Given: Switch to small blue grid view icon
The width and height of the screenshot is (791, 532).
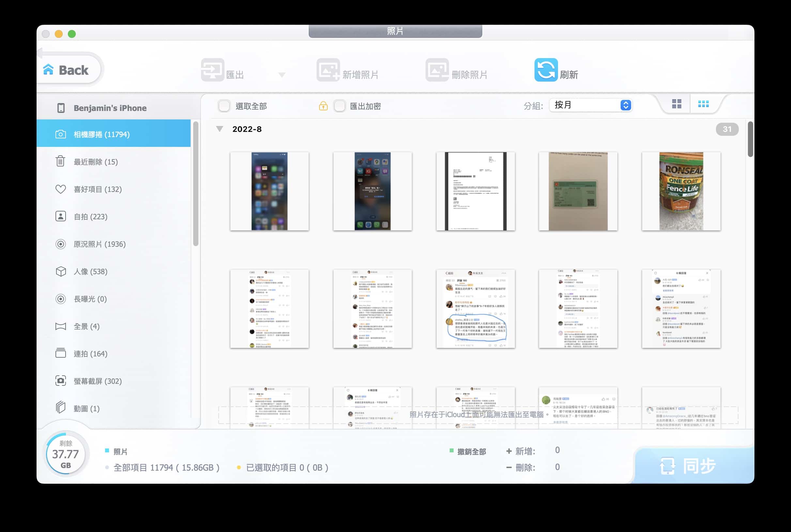Looking at the screenshot, I should [704, 104].
